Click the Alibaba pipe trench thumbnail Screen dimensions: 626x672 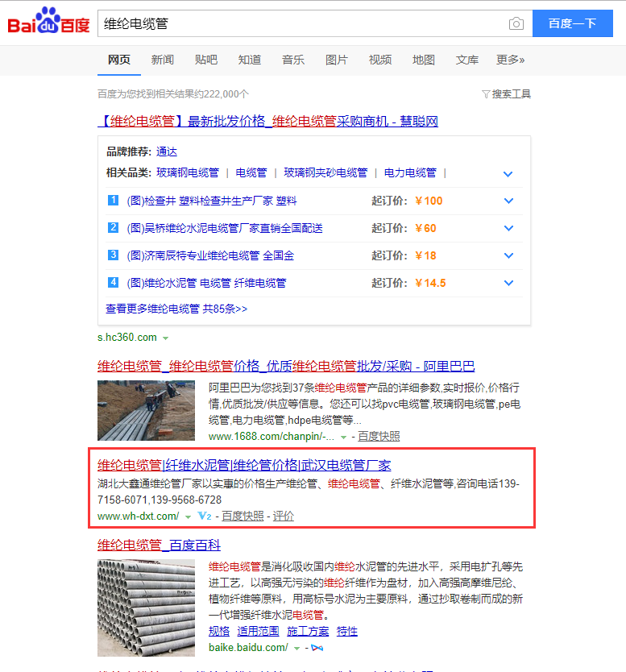tap(146, 411)
